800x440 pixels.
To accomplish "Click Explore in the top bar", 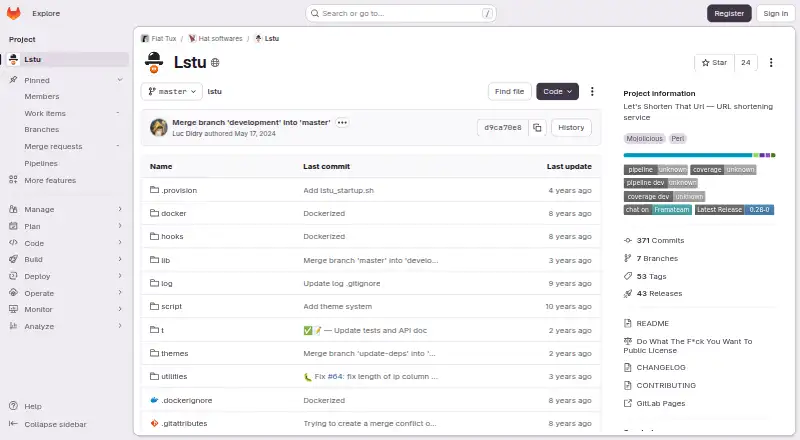I will (x=46, y=13).
